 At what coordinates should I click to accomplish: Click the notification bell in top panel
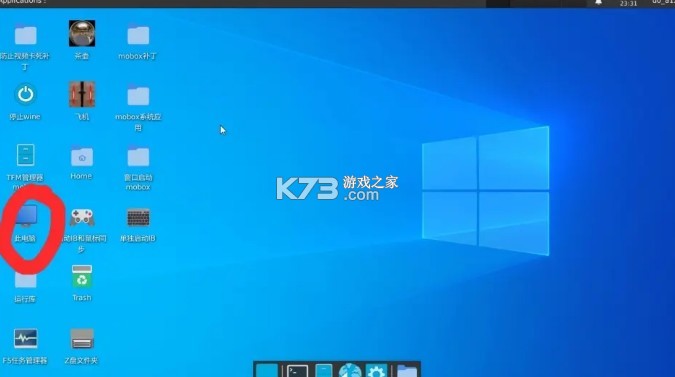pos(598,3)
